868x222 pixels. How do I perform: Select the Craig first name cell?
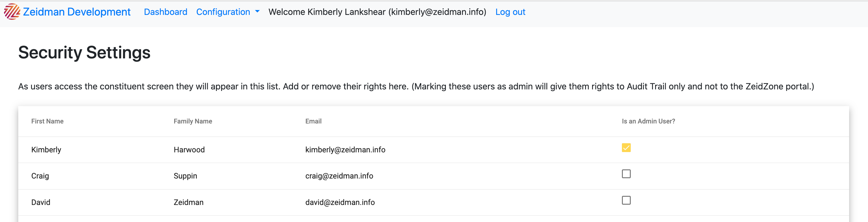pos(40,176)
